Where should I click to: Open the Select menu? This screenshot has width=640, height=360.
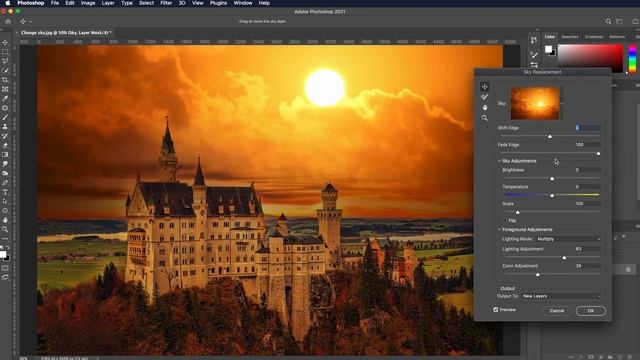pos(146,3)
